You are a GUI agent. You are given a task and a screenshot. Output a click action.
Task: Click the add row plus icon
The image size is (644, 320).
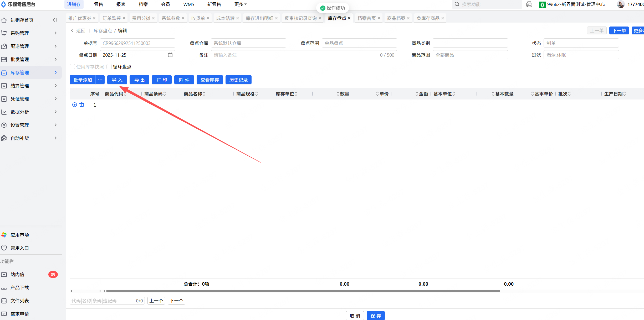(x=74, y=105)
